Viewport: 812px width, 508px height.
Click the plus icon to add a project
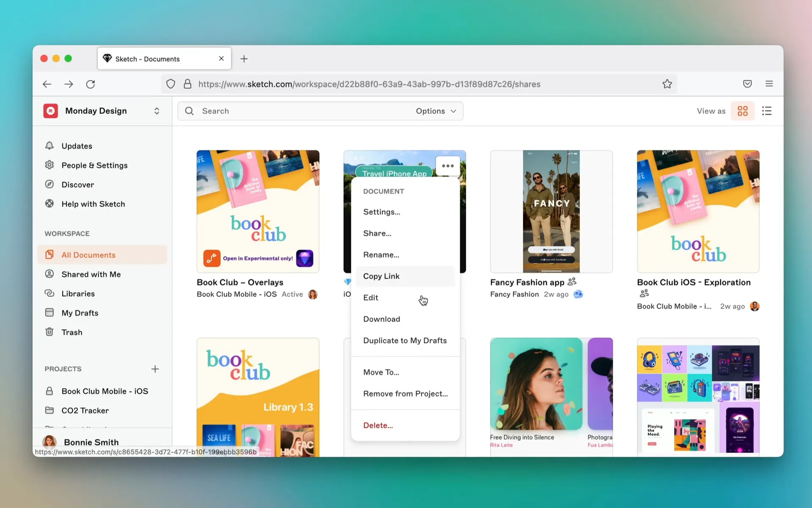coord(155,369)
